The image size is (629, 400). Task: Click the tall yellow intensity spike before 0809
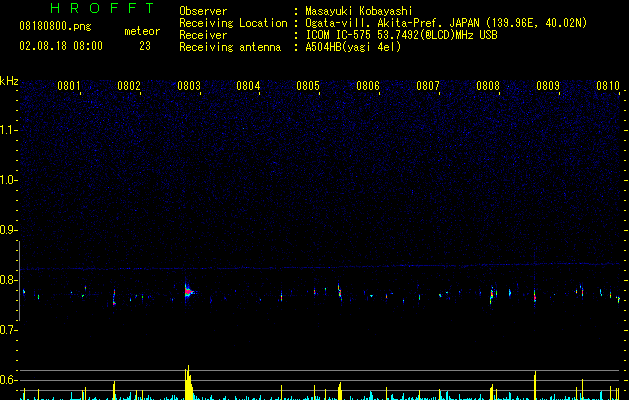535,385
